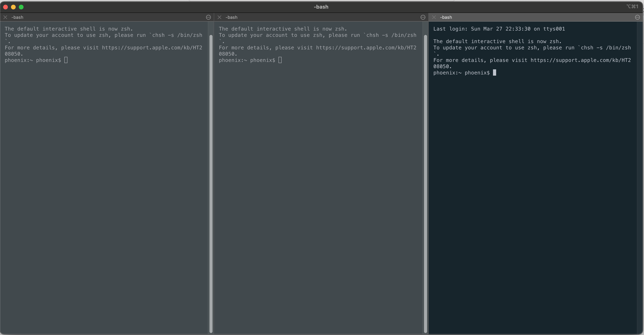The image size is (644, 335).
Task: Click the window title -bash in title bar
Action: (321, 7)
